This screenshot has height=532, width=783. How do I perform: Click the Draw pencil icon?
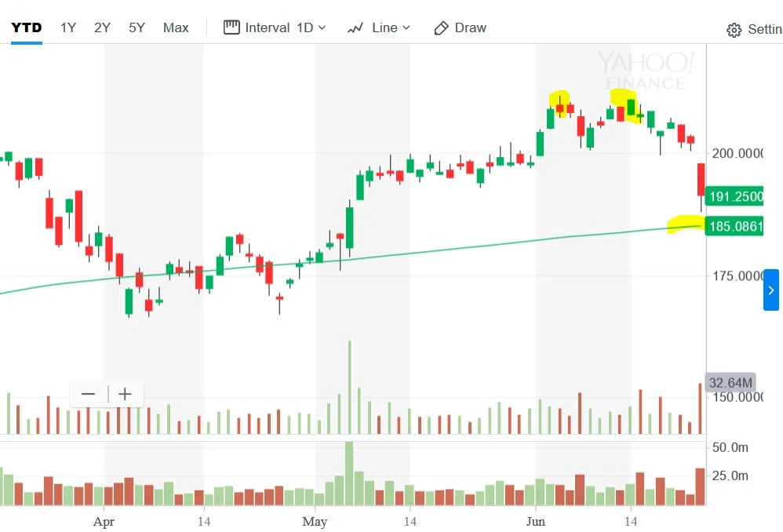tap(442, 27)
